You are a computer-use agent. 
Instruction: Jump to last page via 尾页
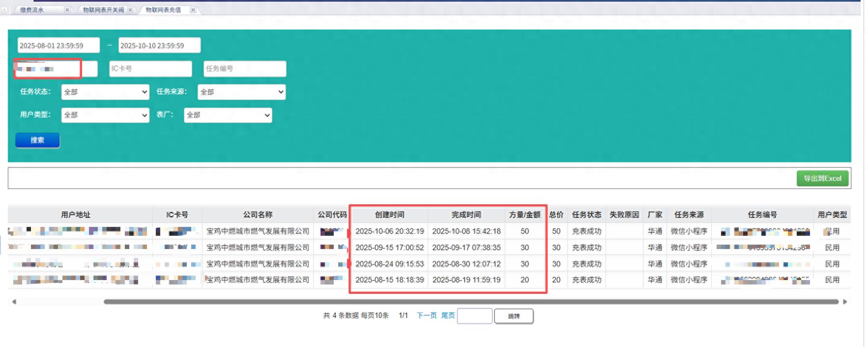(x=448, y=315)
